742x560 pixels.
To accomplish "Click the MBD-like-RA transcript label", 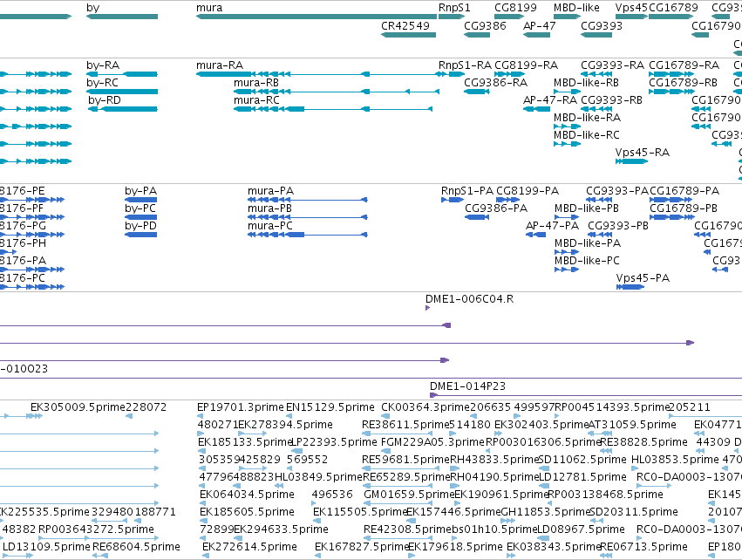I will 587,118.
